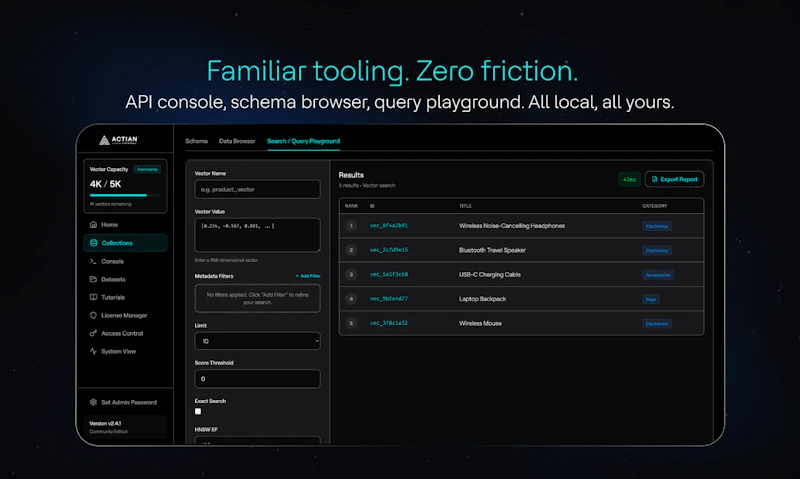Click the Set Admin Password gear icon

pos(93,402)
